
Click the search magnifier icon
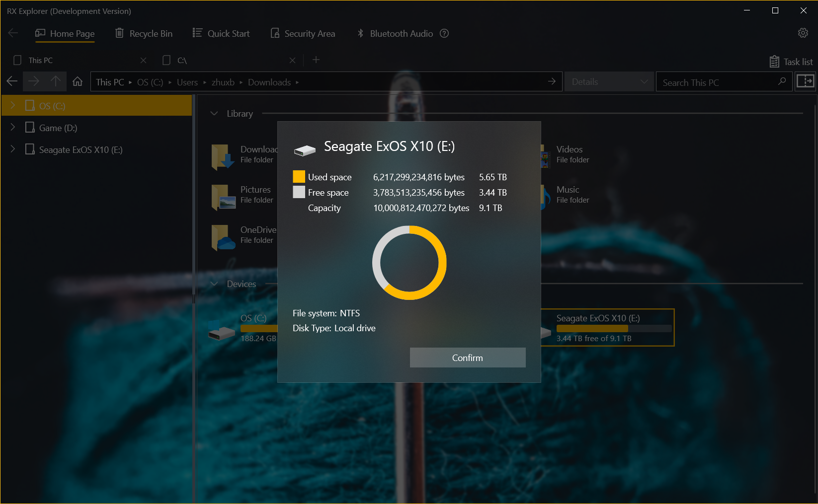pos(782,81)
